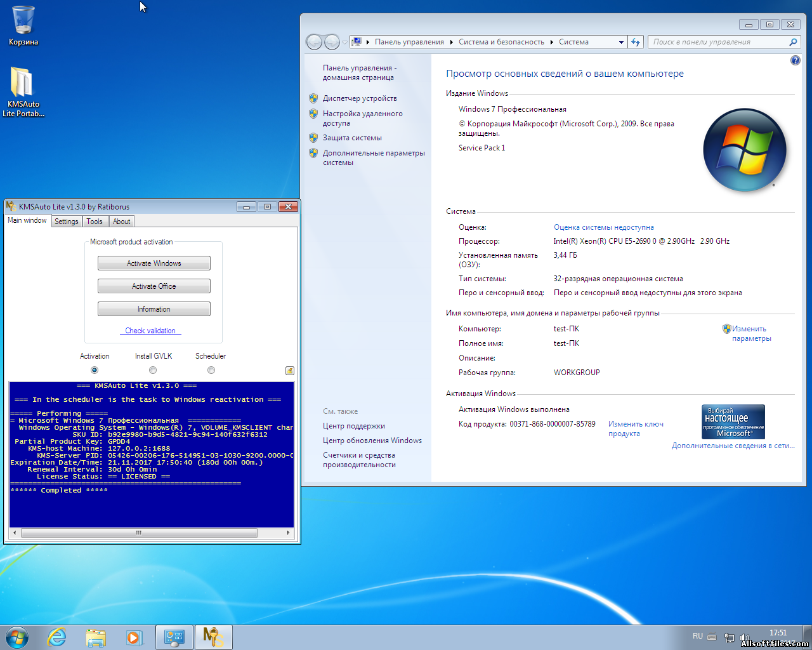Click the network icon in the system tray

pyautogui.click(x=730, y=637)
